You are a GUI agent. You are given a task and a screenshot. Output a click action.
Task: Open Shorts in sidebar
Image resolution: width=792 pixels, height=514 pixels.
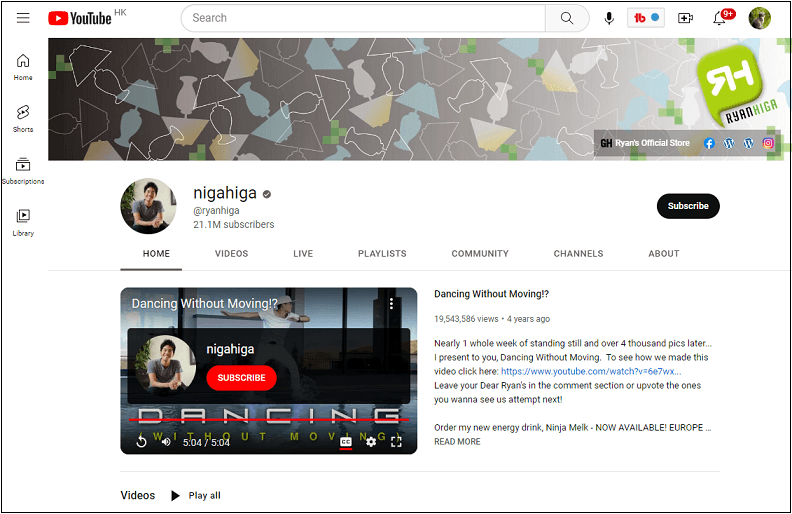pos(23,119)
